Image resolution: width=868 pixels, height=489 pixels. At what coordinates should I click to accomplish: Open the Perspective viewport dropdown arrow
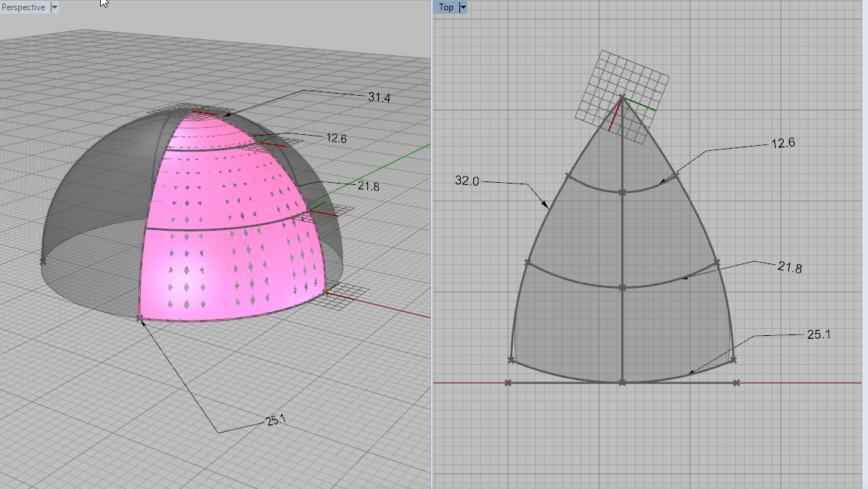[x=54, y=7]
